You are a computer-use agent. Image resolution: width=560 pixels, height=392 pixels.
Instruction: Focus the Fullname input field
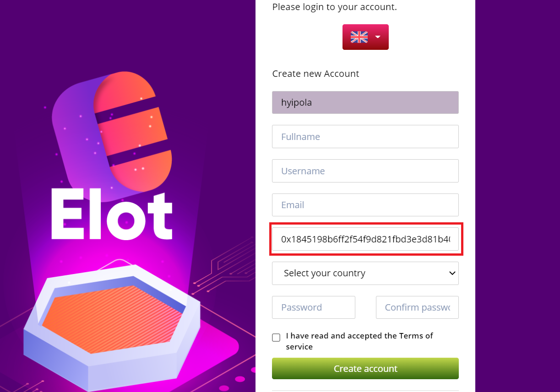pos(365,137)
